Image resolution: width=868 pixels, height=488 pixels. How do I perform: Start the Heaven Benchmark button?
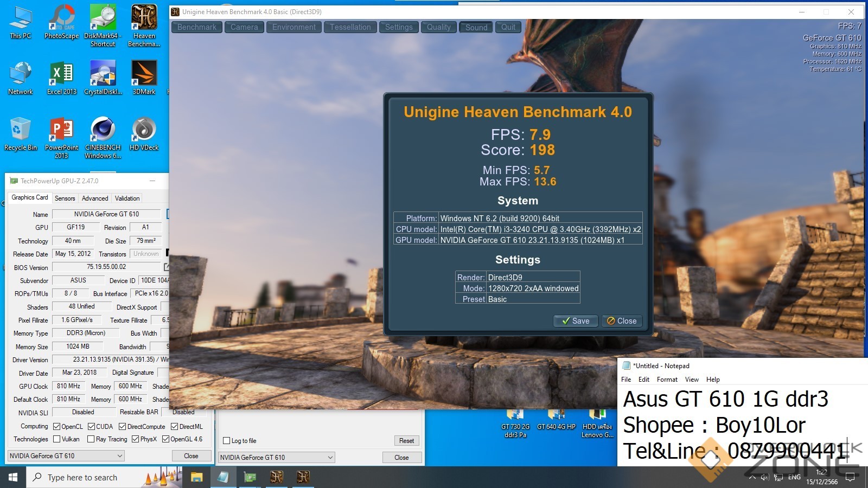(x=197, y=27)
